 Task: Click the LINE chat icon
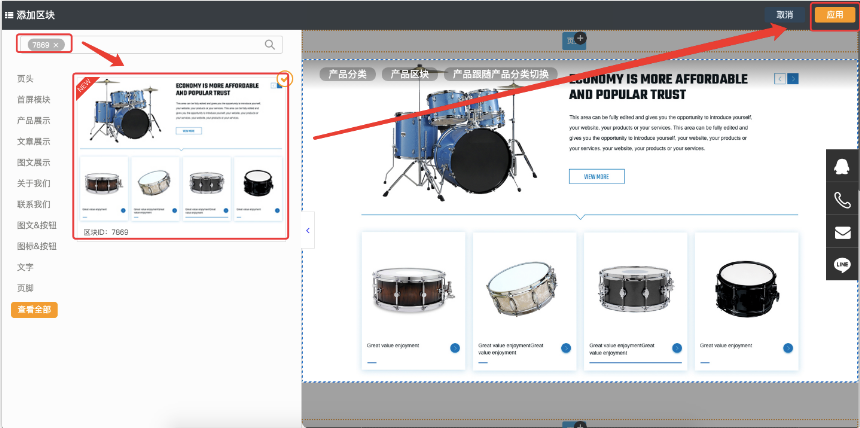[842, 265]
